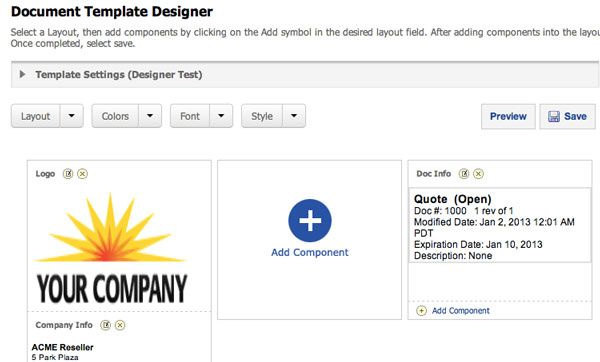Click the ACME Reseller company name

click(62, 347)
